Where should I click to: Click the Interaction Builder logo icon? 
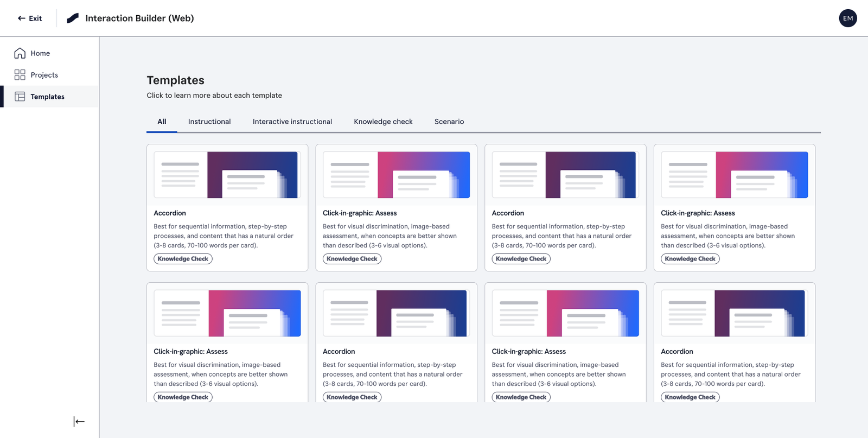73,18
